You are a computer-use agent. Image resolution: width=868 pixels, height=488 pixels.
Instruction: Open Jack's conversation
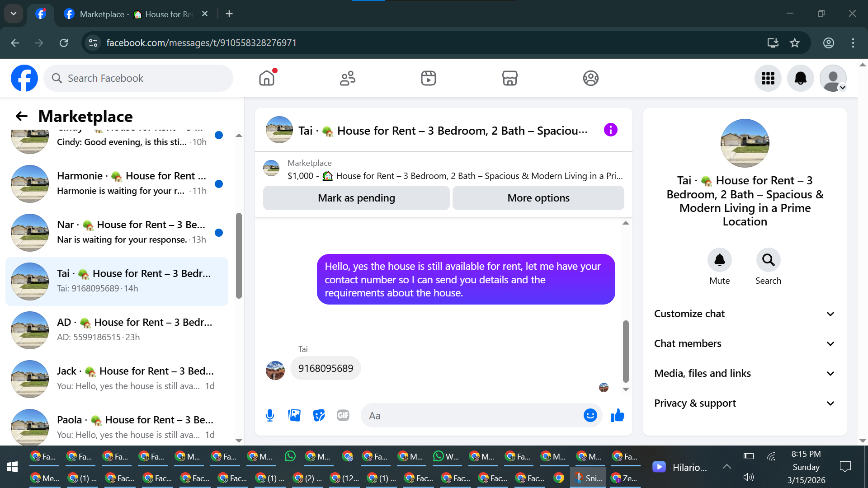(117, 379)
